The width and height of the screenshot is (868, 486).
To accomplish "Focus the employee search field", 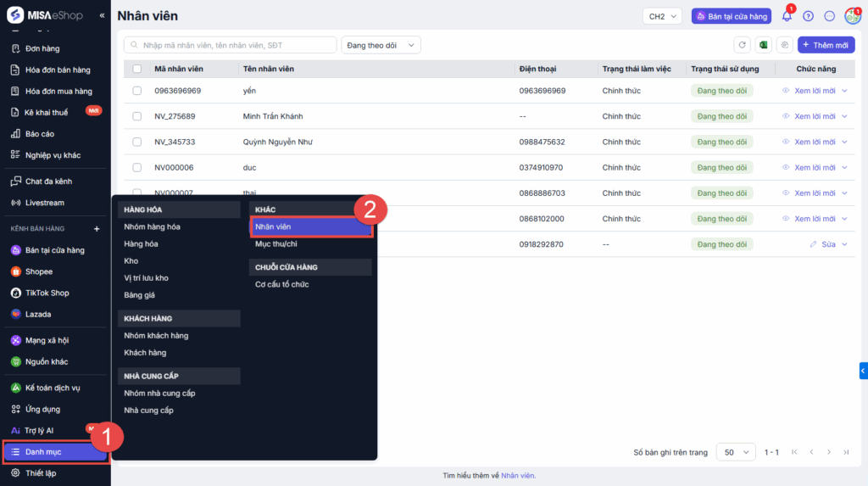I will (231, 45).
